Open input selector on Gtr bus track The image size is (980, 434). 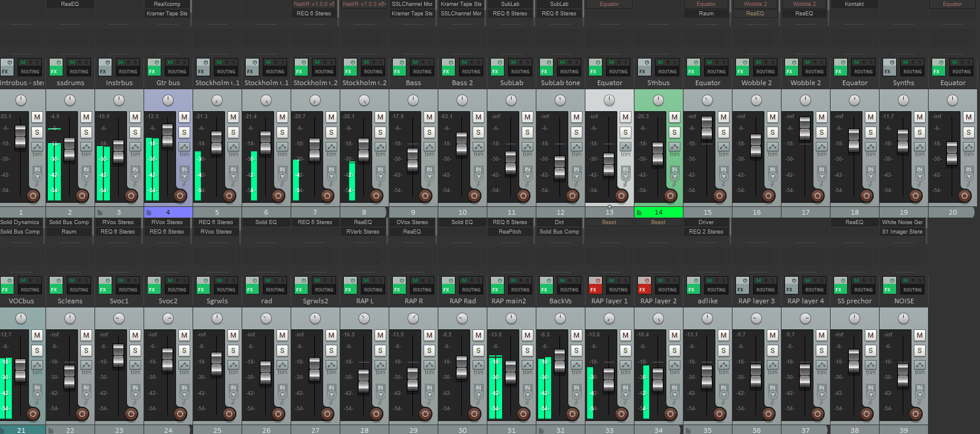[184, 173]
